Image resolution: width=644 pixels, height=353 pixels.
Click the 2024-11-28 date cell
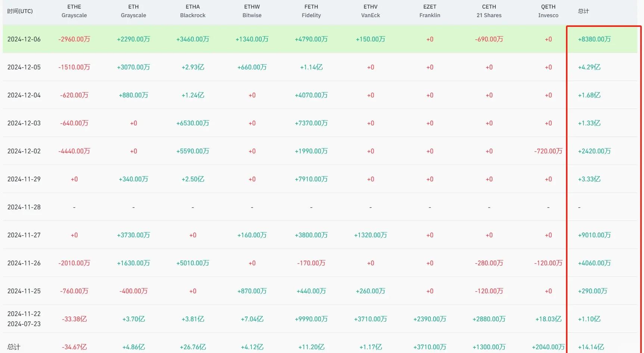[x=24, y=207]
